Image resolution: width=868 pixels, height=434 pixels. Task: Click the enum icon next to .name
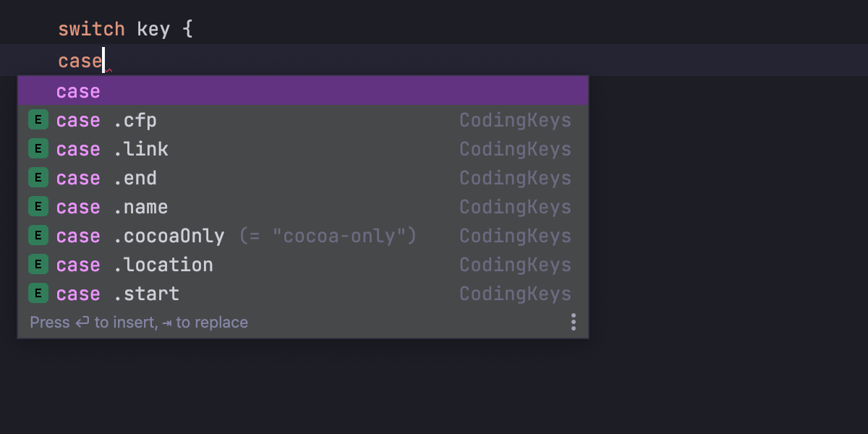(x=38, y=207)
